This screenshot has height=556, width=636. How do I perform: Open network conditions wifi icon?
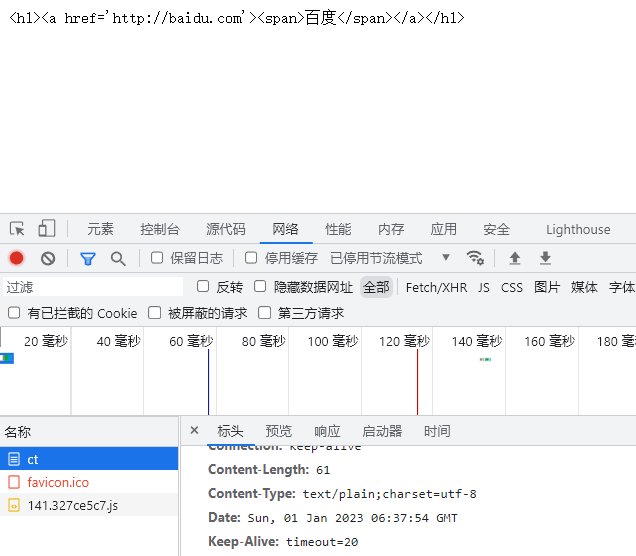[x=475, y=258]
